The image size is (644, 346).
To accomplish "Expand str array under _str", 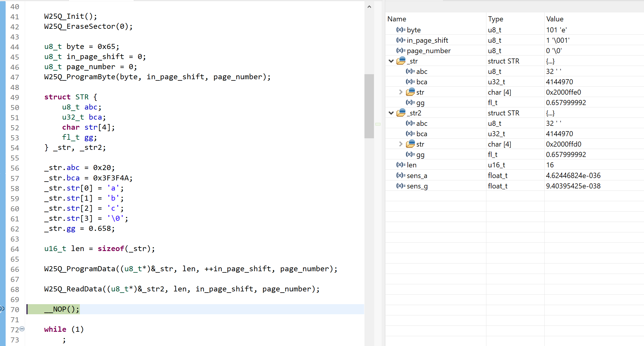I will 401,92.
